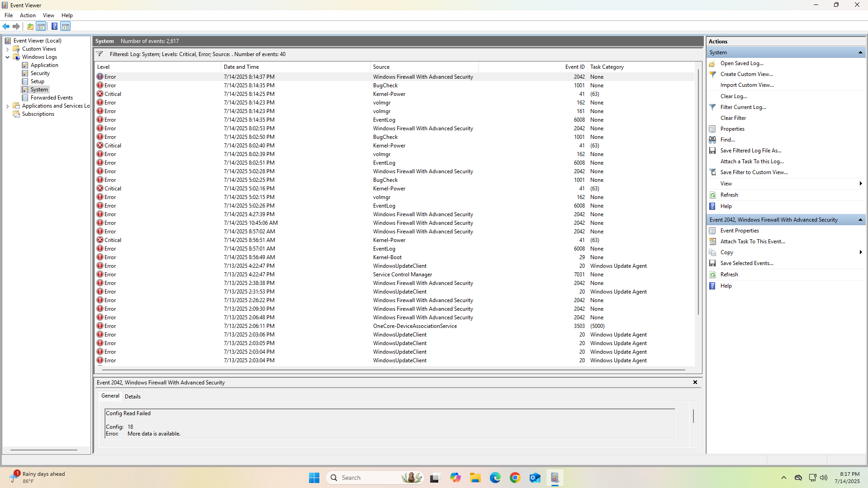
Task: Click the Find binoculars icon in Actions
Action: (712, 140)
